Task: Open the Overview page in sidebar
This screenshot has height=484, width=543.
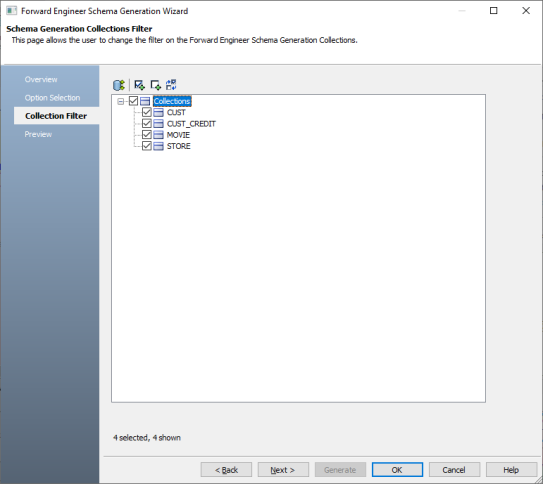Action: tap(41, 79)
